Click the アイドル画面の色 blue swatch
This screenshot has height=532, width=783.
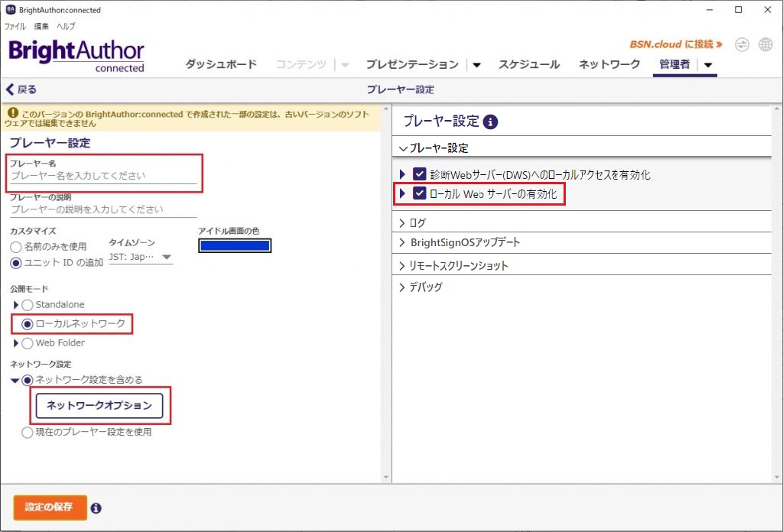pos(235,245)
